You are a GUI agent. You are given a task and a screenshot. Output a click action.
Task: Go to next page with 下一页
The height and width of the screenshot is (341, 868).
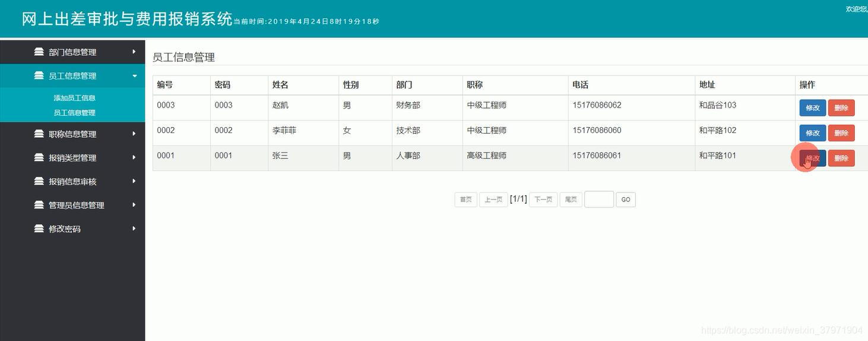click(x=543, y=200)
